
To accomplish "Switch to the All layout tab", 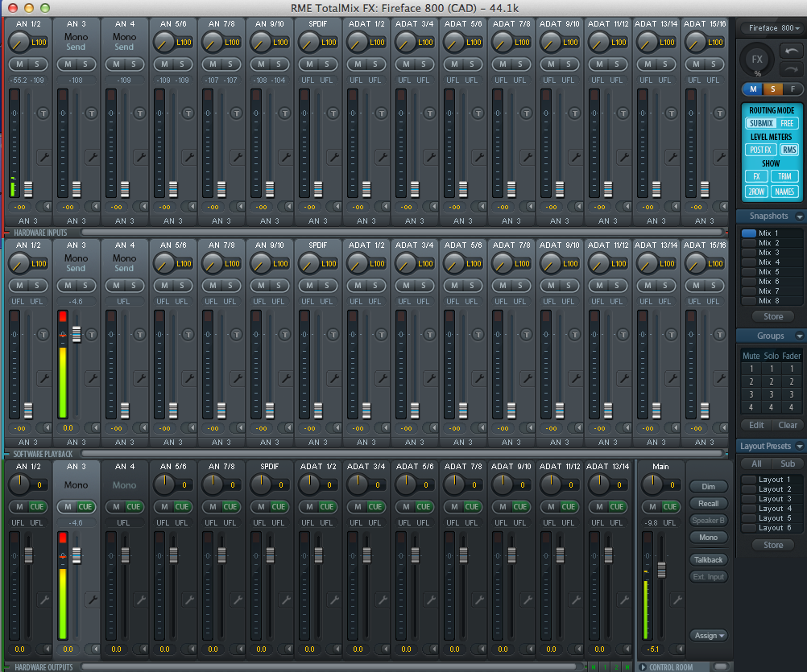I will [756, 464].
